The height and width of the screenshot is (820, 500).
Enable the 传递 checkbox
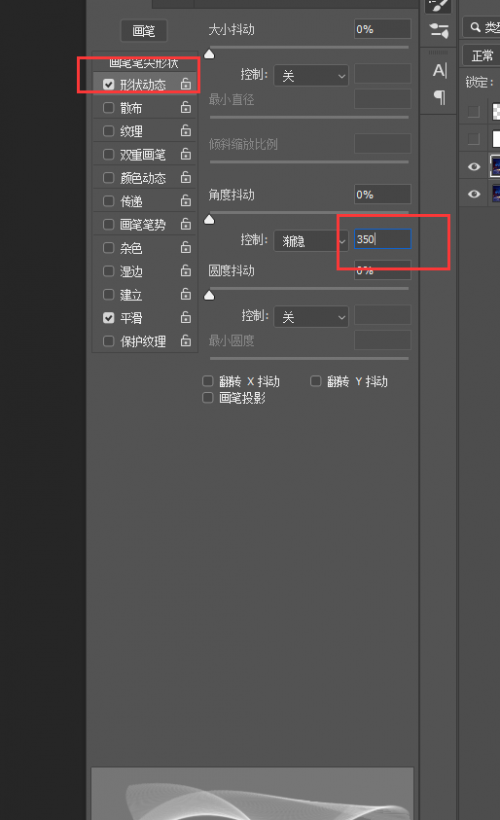(x=109, y=201)
